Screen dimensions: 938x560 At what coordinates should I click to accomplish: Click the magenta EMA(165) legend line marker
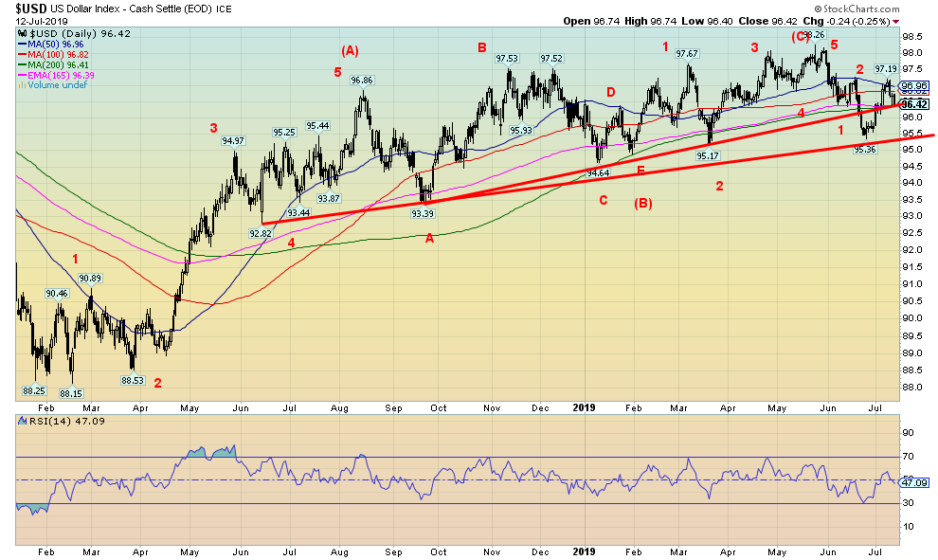click(21, 75)
